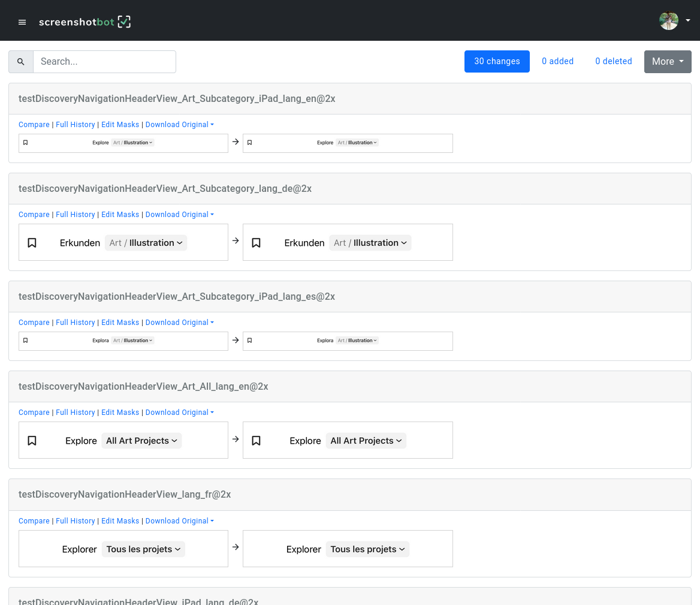Open Download Original dropdown for Art_All_lang_en
The height and width of the screenshot is (605, 700).
click(x=179, y=413)
